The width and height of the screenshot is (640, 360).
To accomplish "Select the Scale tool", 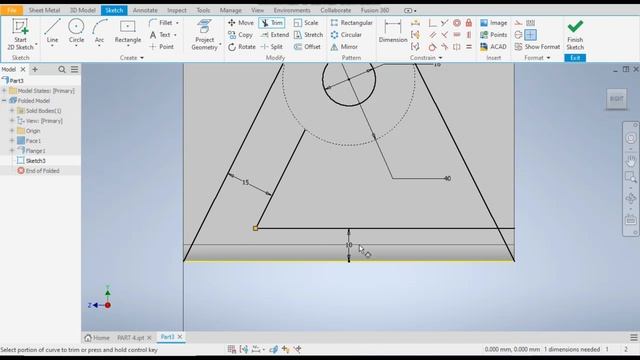I will (306, 23).
